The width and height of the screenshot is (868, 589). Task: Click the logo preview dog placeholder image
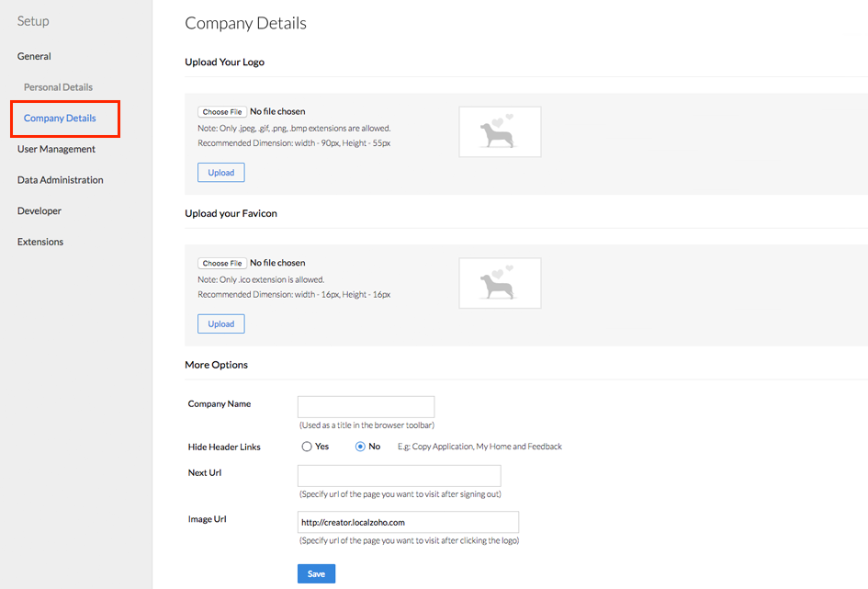click(x=500, y=131)
